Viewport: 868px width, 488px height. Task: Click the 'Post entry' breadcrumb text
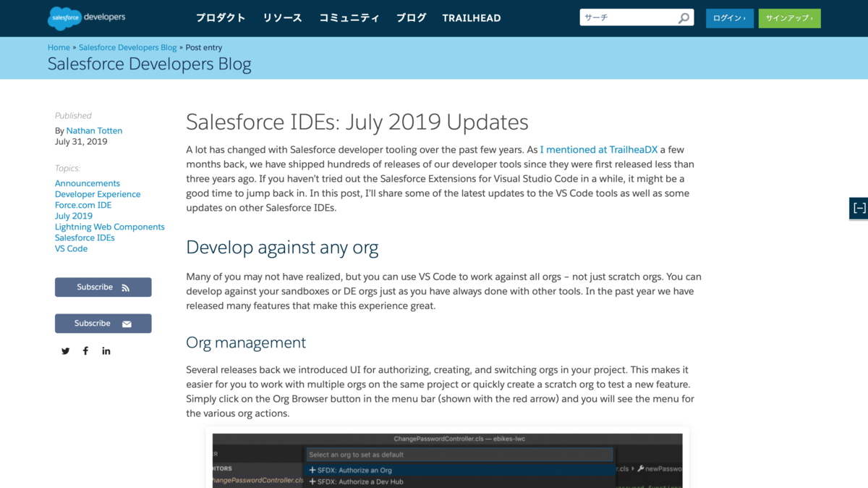204,48
